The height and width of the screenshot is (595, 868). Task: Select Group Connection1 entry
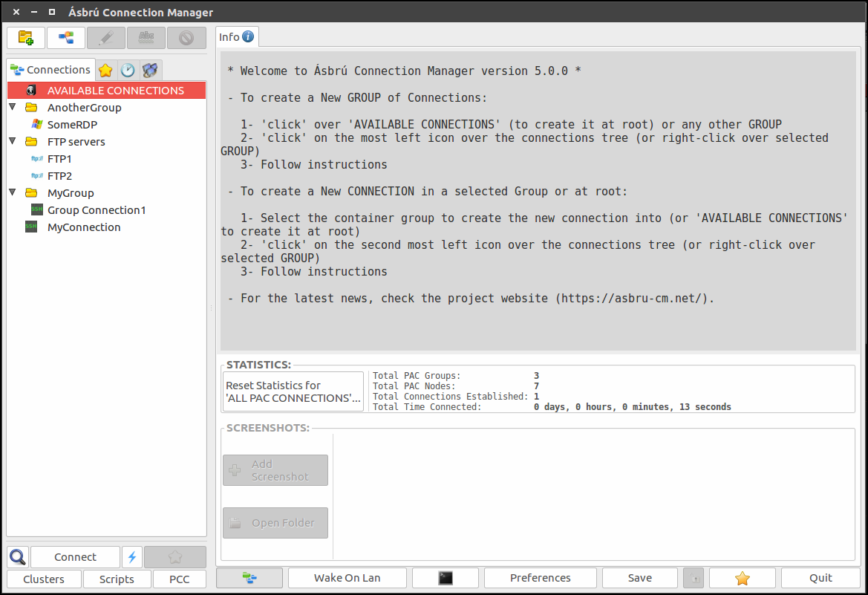tap(97, 210)
